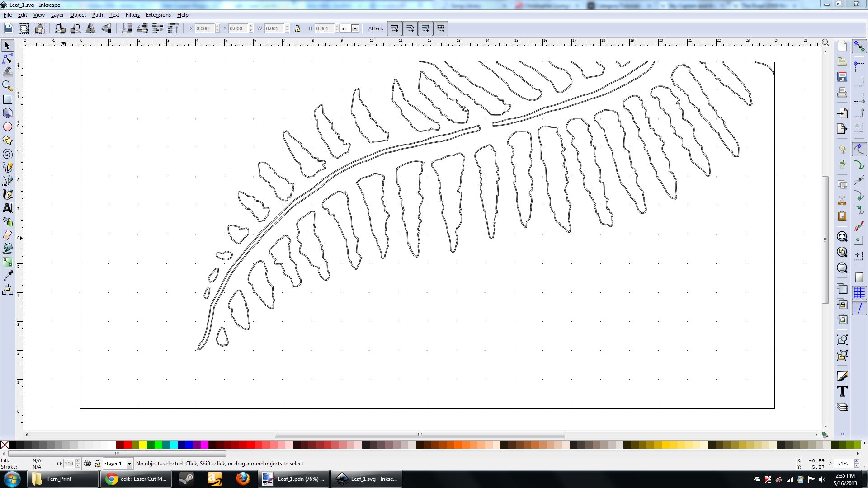Screen dimensions: 868x488
Task: Increase the X coordinate stepper
Action: pos(217,26)
